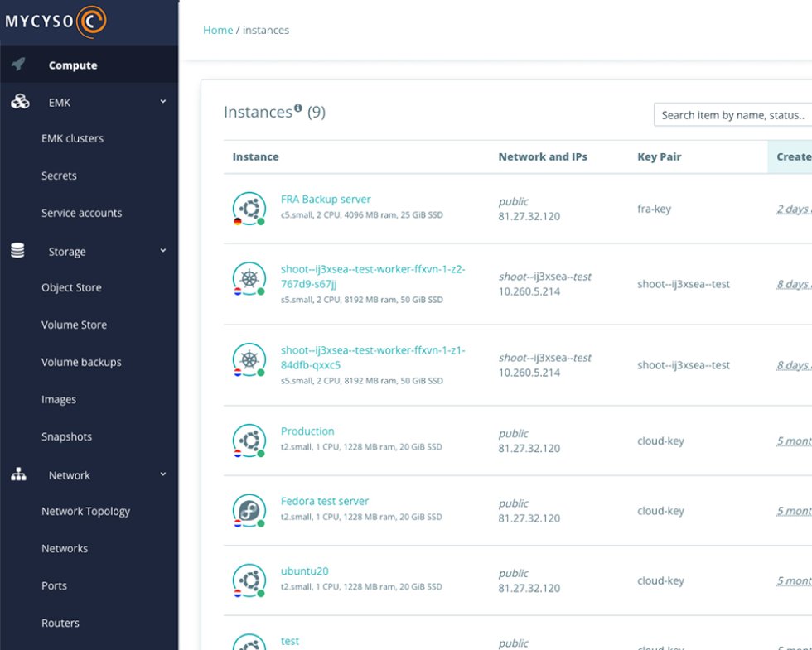Viewport: 812px width, 650px height.
Task: Open Fedora test server instance
Action: click(x=325, y=501)
